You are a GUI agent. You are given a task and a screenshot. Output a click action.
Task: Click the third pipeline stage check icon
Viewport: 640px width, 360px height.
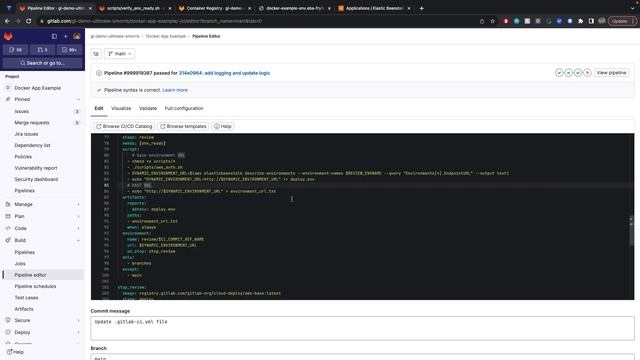(578, 73)
